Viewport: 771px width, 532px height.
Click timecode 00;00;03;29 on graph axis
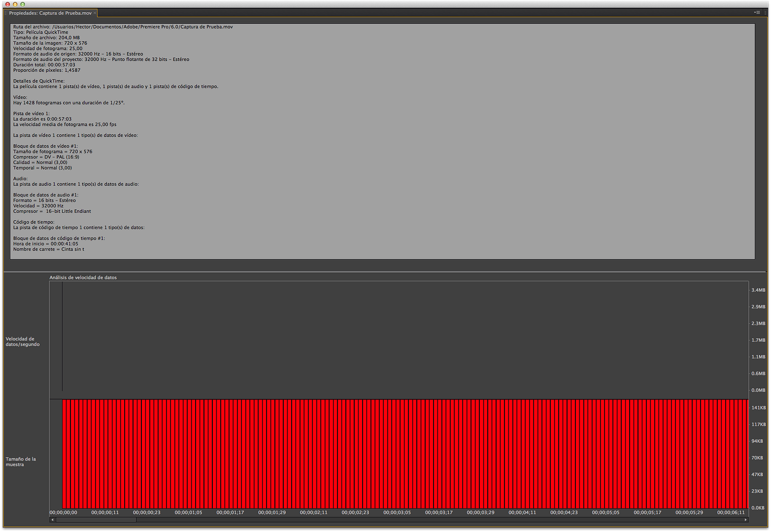pyautogui.click(x=480, y=513)
